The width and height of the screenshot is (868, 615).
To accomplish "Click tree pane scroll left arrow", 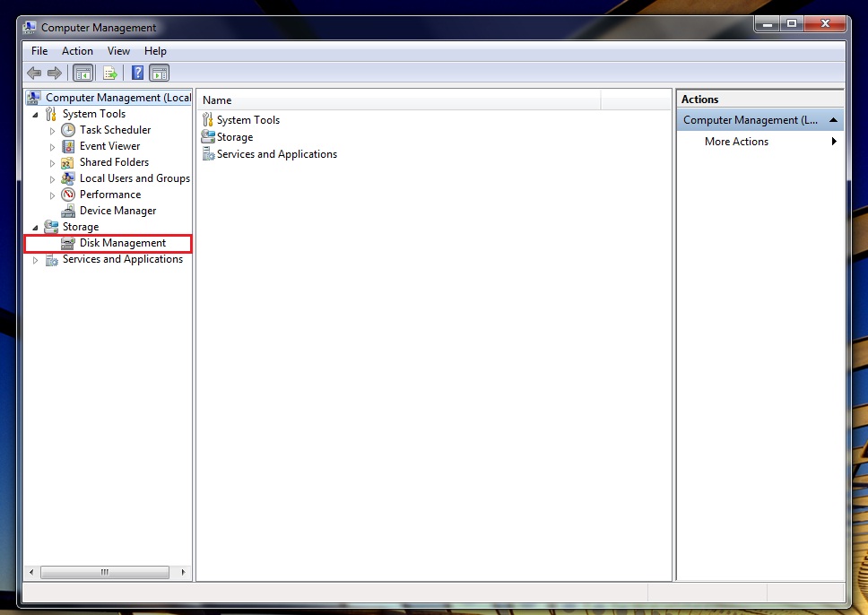I will click(x=31, y=572).
